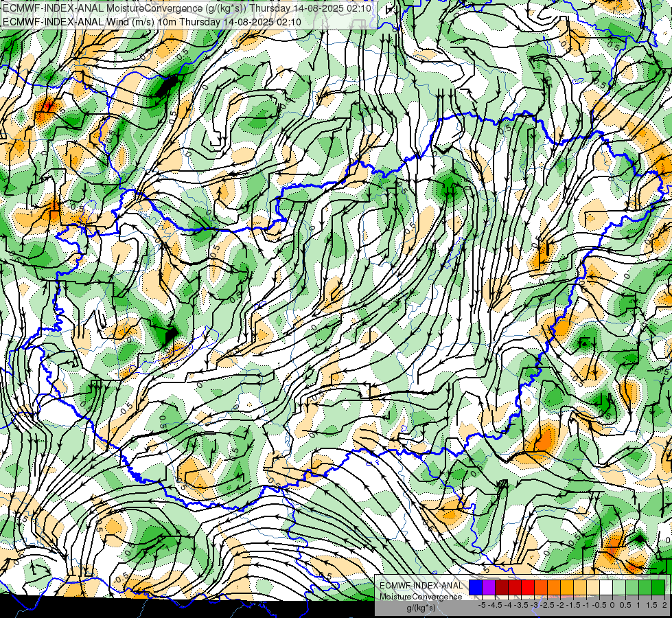Click the legend tick value -5
The image size is (672, 618).
(482, 605)
